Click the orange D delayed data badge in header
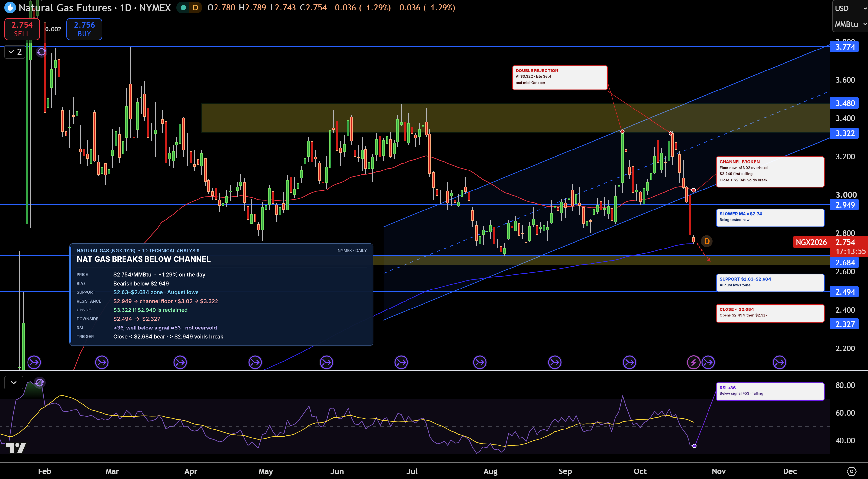The image size is (868, 479). [196, 8]
